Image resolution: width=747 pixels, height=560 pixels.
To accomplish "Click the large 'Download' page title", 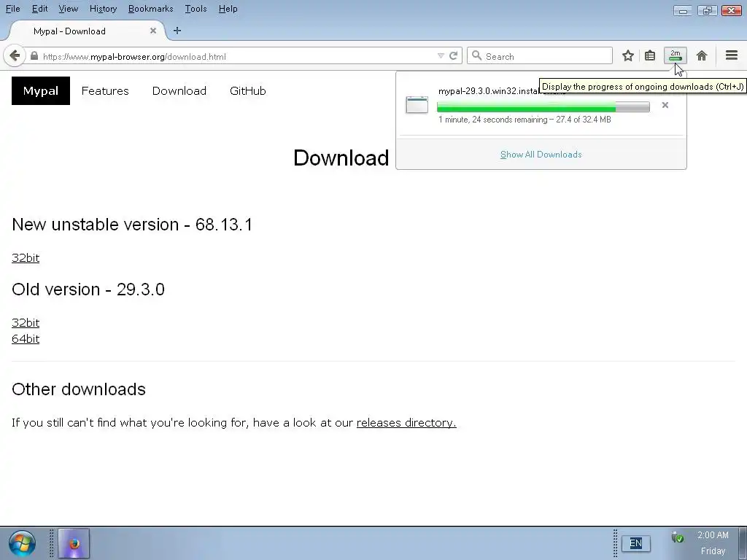I will (x=341, y=157).
